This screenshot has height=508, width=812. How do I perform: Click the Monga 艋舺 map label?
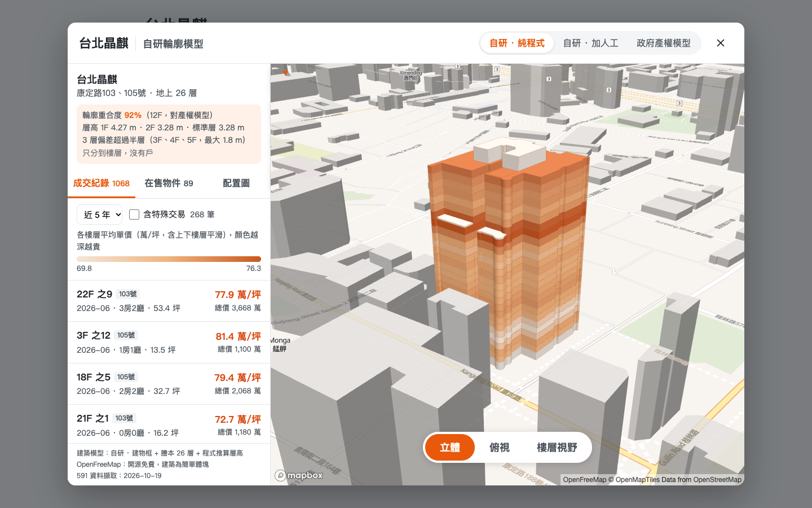(x=280, y=344)
